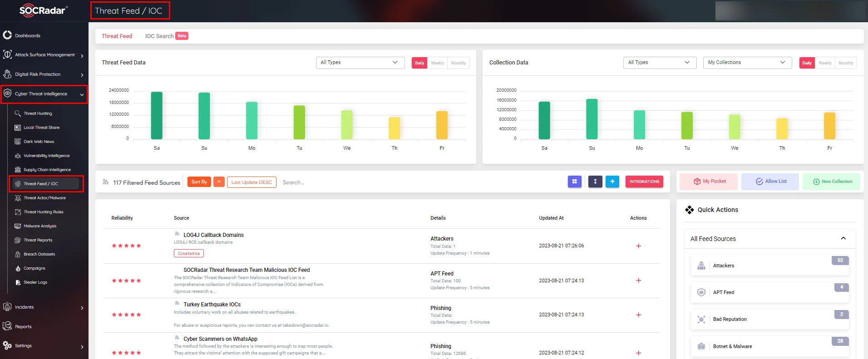Click the Cobaltstrike tag
Image resolution: width=868 pixels, height=359 pixels.
point(188,254)
